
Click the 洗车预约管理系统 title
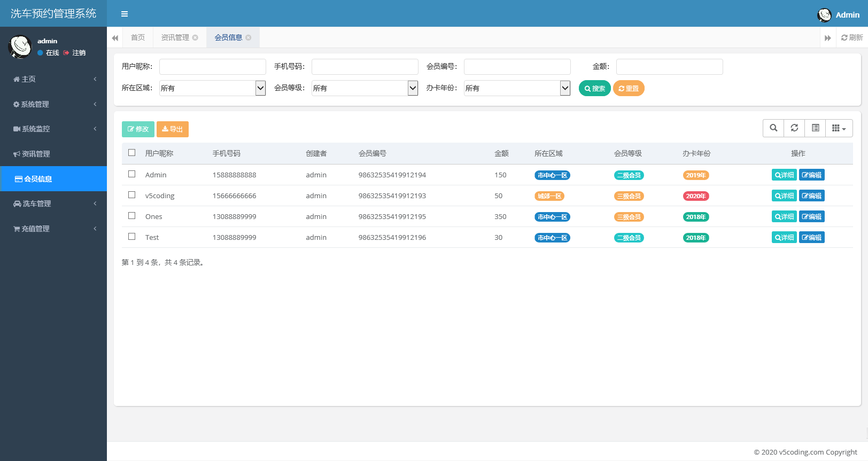(53, 13)
